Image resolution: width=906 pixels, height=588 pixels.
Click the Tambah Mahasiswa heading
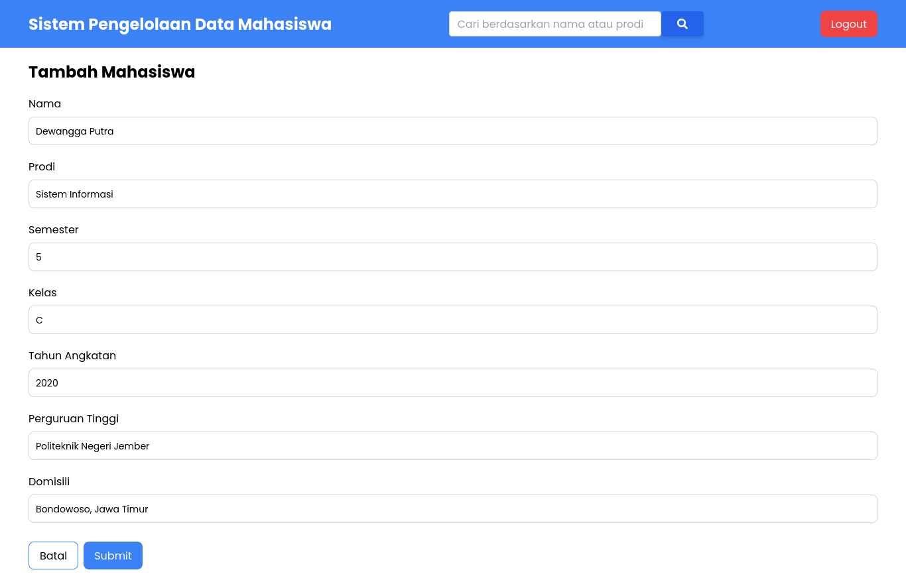pos(111,72)
